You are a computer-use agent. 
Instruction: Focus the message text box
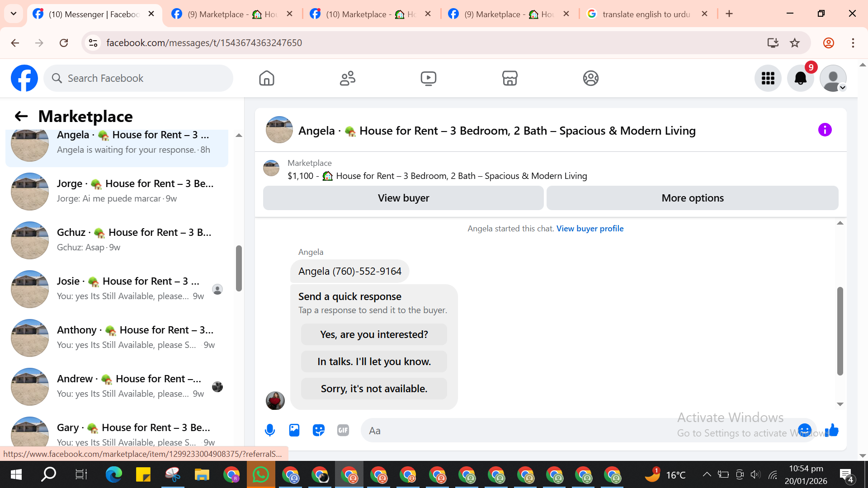tap(579, 431)
